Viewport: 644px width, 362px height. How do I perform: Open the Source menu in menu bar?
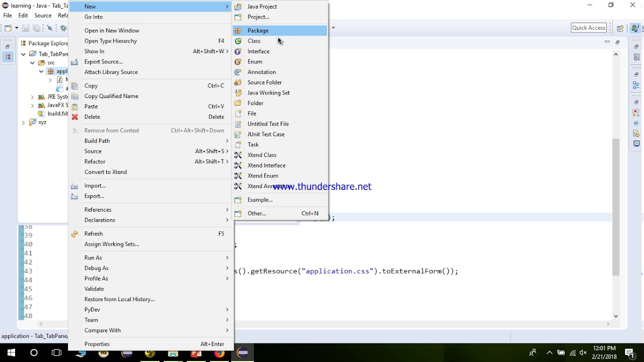(43, 16)
